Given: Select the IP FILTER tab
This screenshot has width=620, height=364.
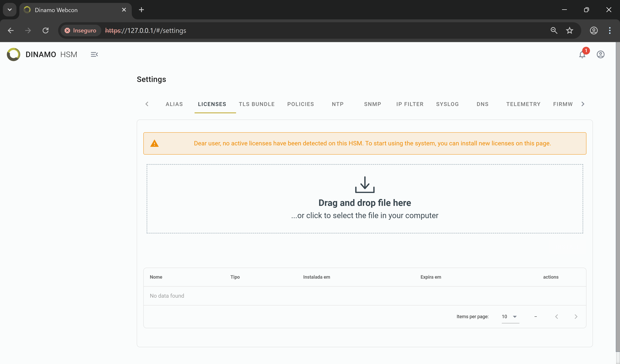Looking at the screenshot, I should click(410, 104).
